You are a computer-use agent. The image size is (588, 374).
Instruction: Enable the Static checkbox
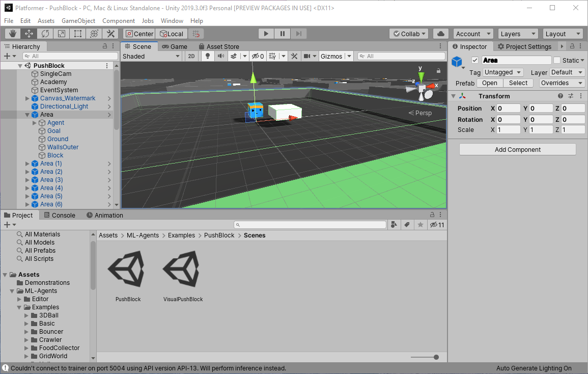[557, 60]
